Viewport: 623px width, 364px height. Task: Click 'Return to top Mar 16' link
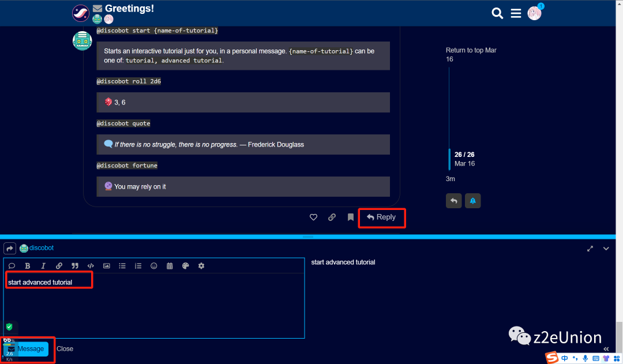coord(471,54)
